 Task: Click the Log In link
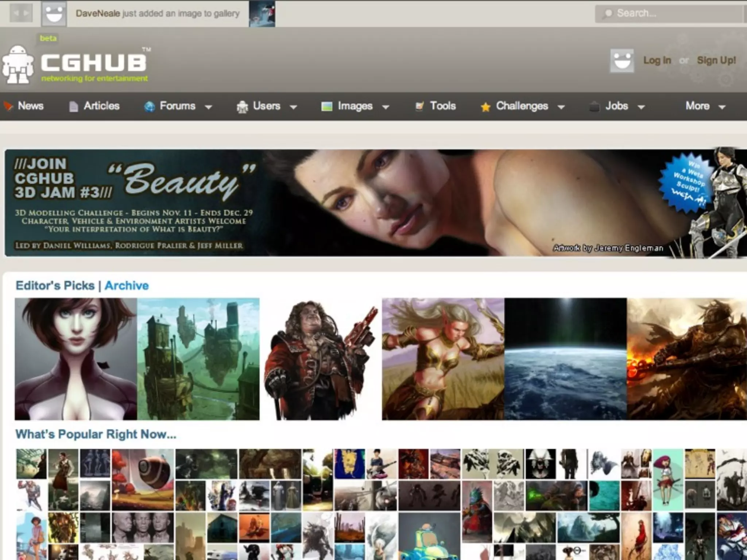(657, 61)
